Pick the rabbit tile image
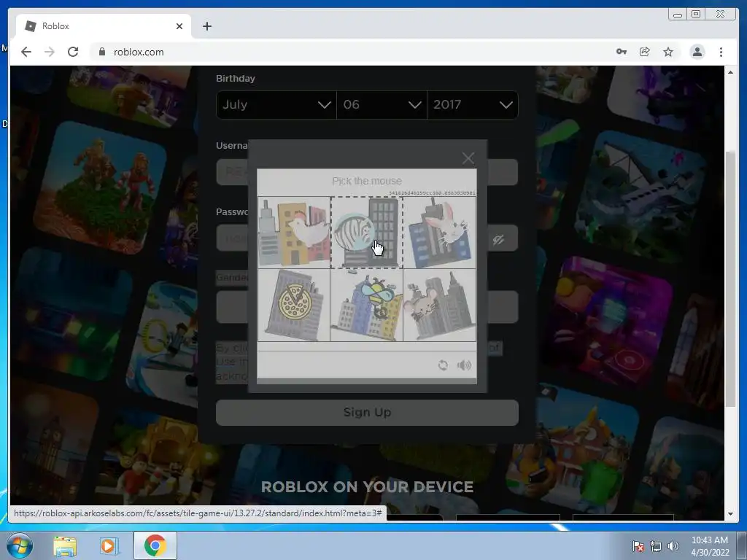Screen dimensions: 747x560 (439, 233)
